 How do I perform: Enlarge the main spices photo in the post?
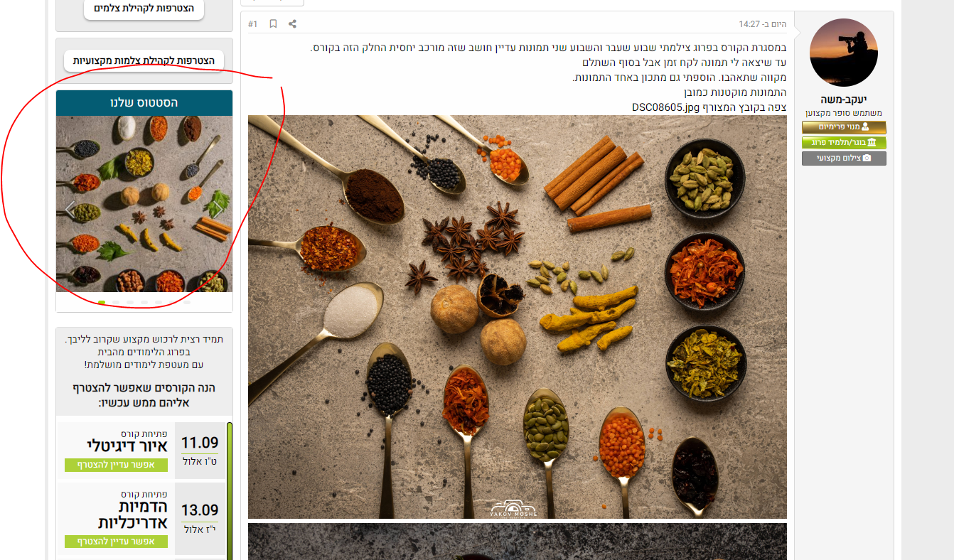518,317
